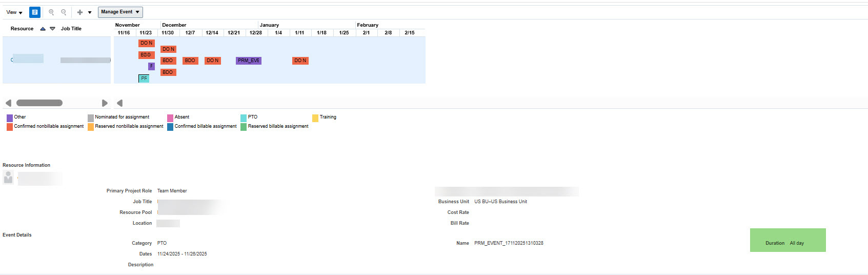Click the purple Other legend swatch
Screen dimensions: 868x275
coord(10,118)
